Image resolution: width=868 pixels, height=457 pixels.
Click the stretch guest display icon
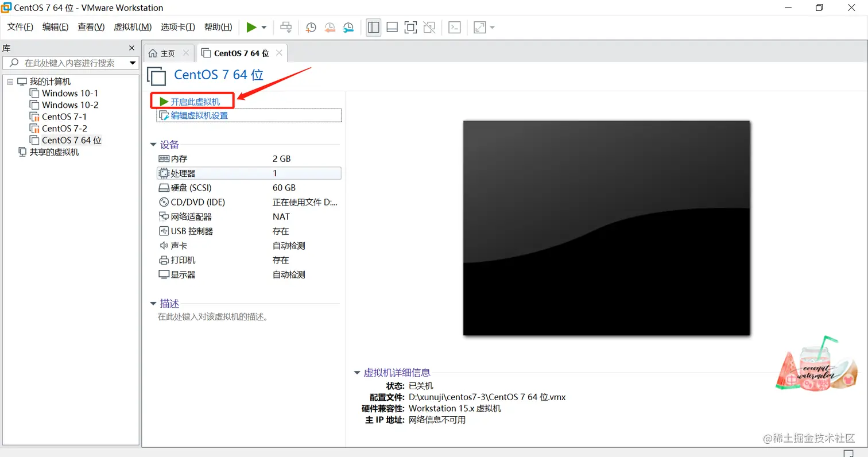479,27
